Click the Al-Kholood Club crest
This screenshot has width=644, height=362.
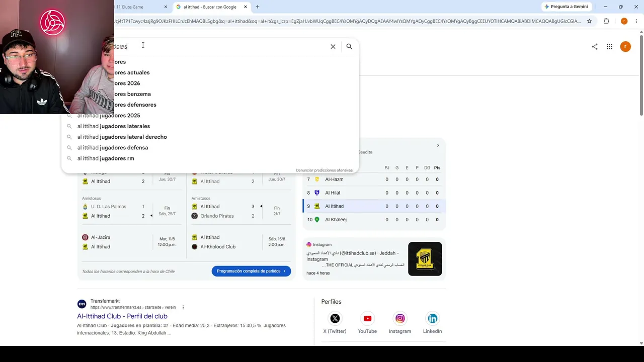pos(195,247)
